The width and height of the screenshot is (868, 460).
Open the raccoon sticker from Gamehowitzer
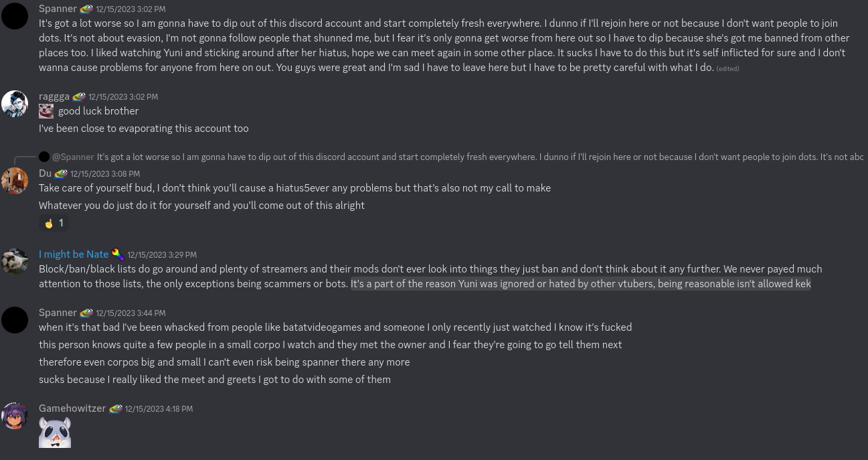(55, 433)
